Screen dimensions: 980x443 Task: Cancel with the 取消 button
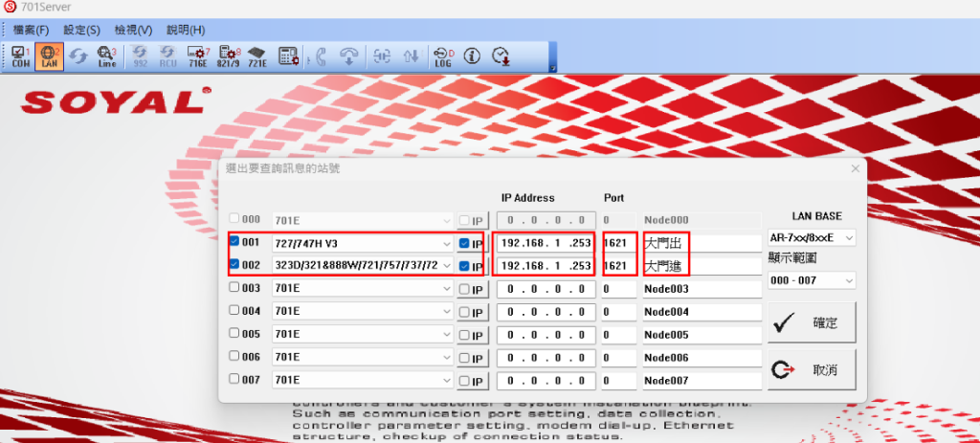tap(812, 370)
